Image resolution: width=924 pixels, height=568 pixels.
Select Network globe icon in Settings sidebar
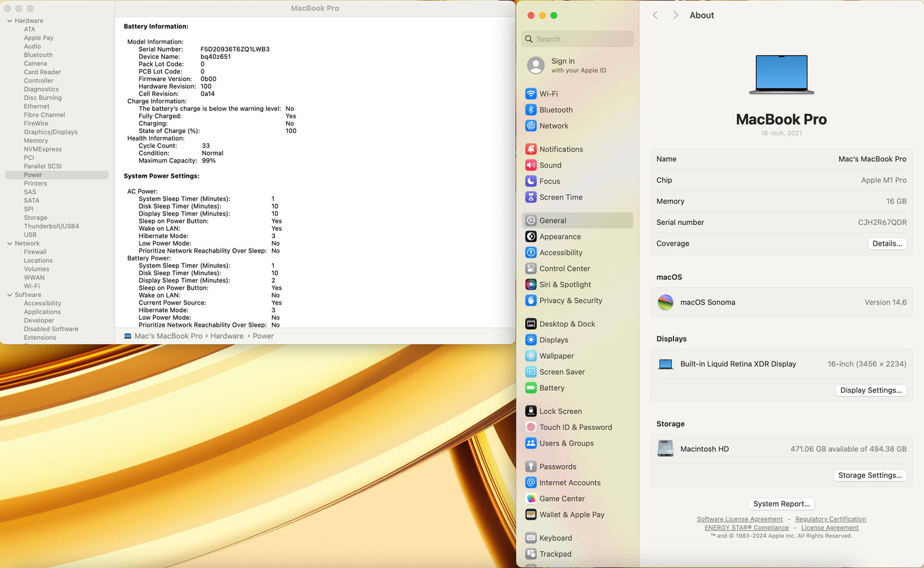pos(531,126)
